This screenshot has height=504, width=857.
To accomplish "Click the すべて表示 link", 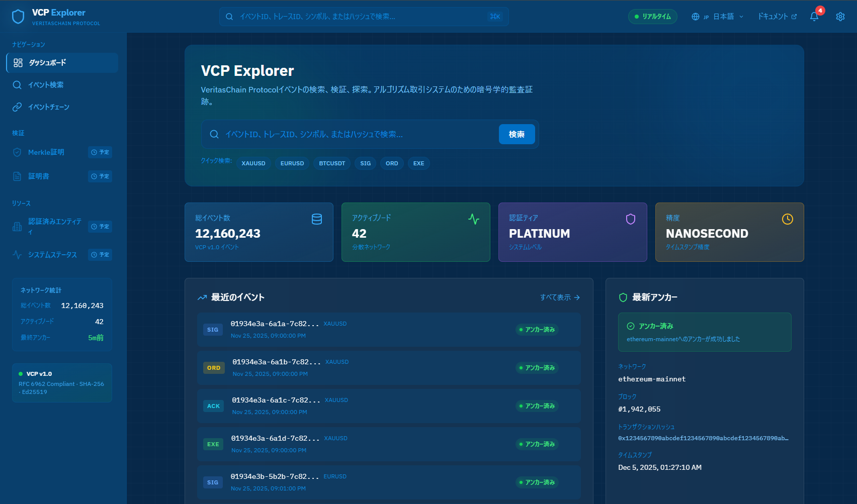I will point(560,297).
